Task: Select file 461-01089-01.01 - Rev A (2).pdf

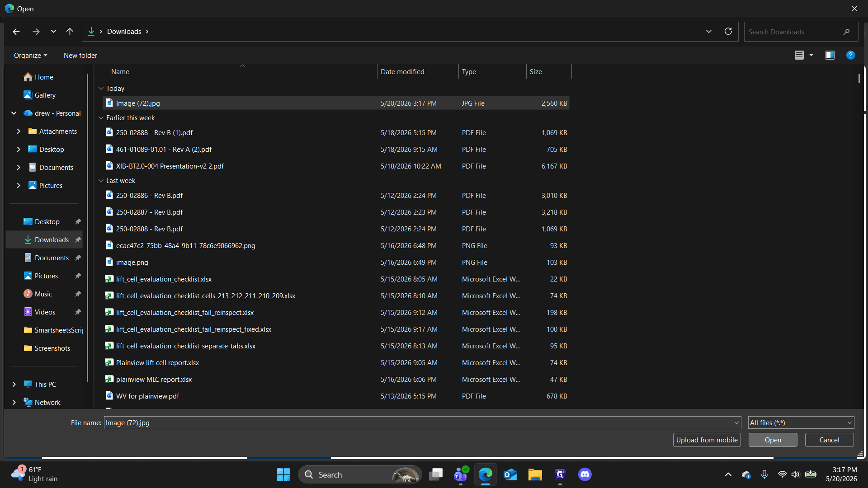Action: pyautogui.click(x=336, y=150)
